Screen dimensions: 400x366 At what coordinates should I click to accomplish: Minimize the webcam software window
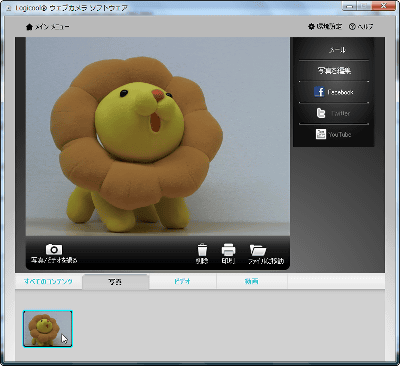pyautogui.click(x=349, y=6)
